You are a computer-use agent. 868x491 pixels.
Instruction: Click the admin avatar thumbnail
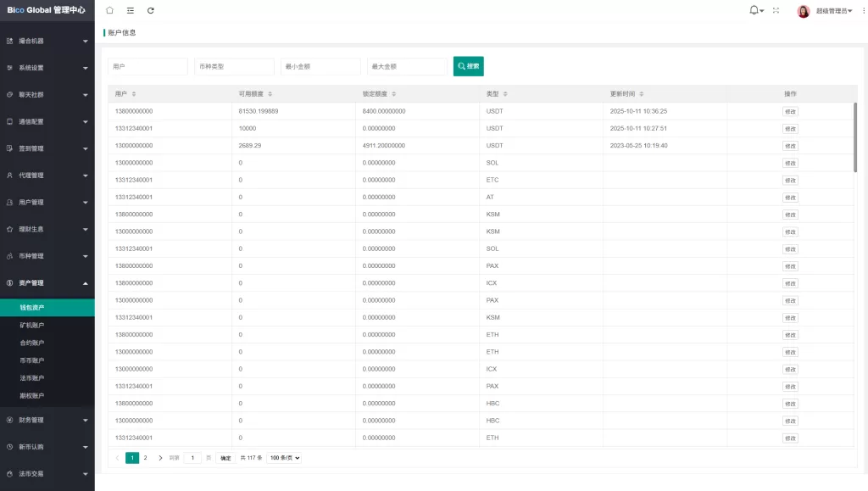tap(803, 10)
